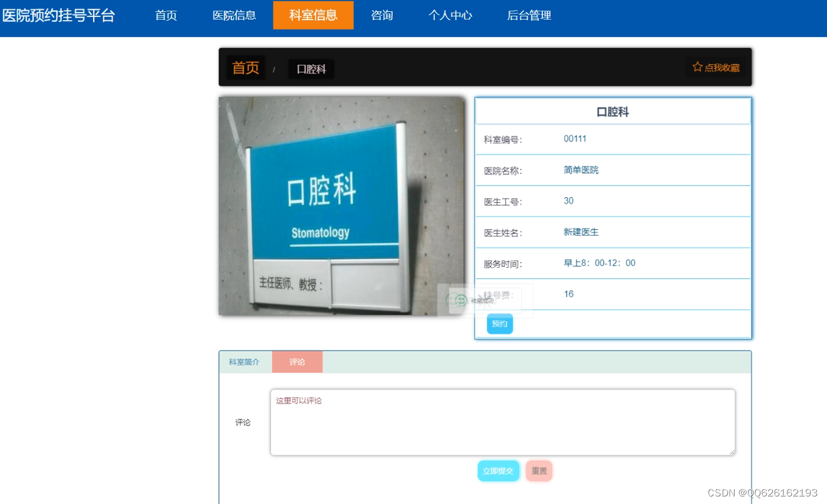Image resolution: width=827 pixels, height=504 pixels.
Task: Click the 医生工号 value 30
Action: (x=569, y=201)
